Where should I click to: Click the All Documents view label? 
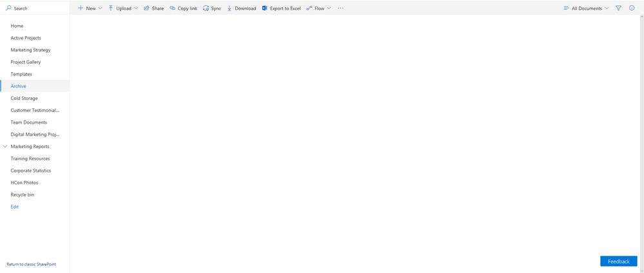587,8
